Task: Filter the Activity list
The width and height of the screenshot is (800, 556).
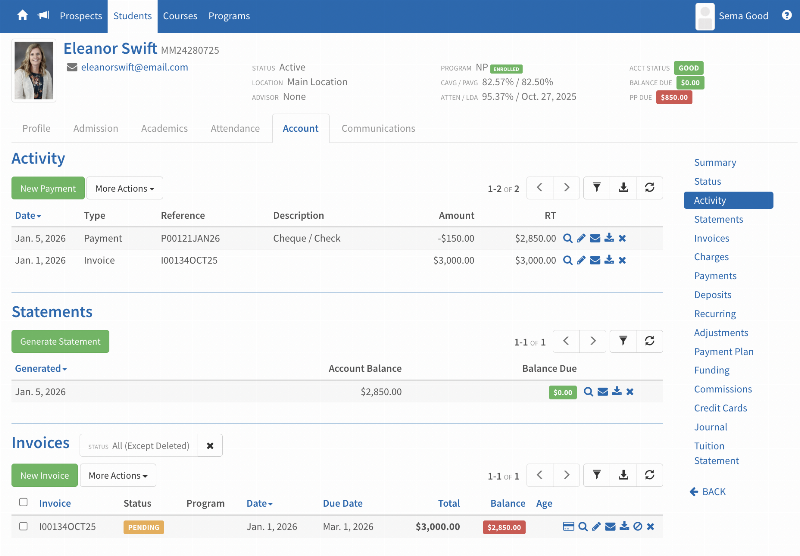Action: pyautogui.click(x=596, y=188)
